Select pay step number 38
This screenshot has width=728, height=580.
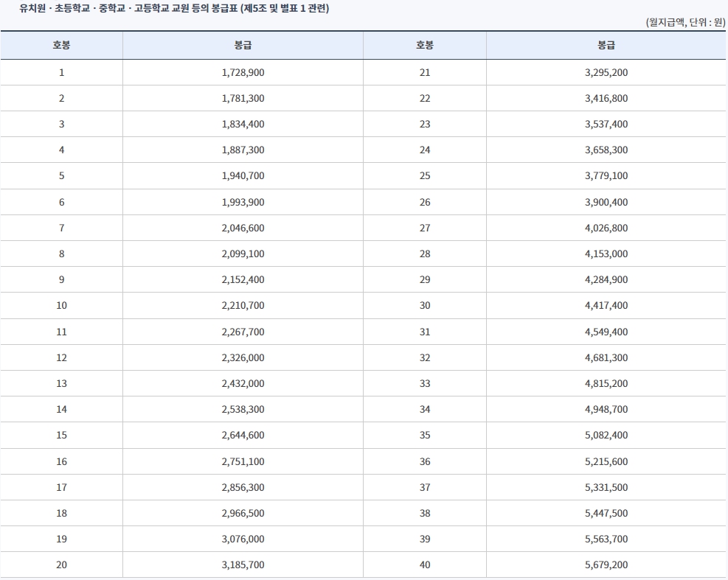425,513
